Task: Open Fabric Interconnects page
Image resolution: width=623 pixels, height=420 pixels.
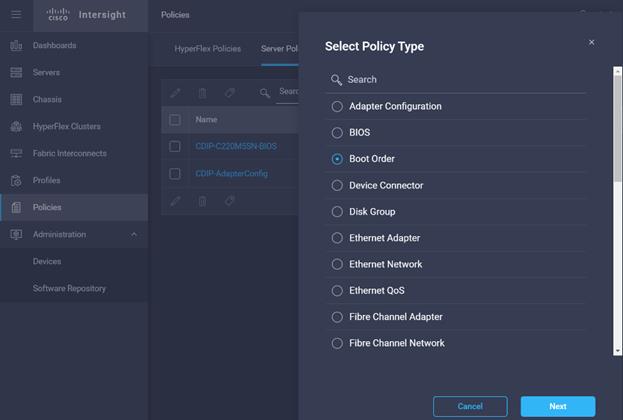Action: tap(70, 153)
